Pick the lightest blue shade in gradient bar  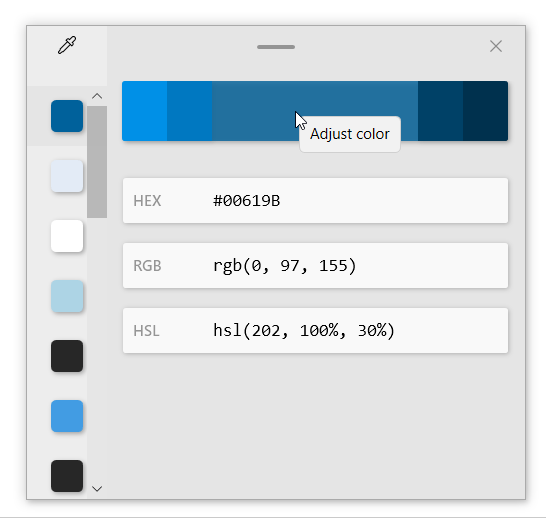point(145,111)
